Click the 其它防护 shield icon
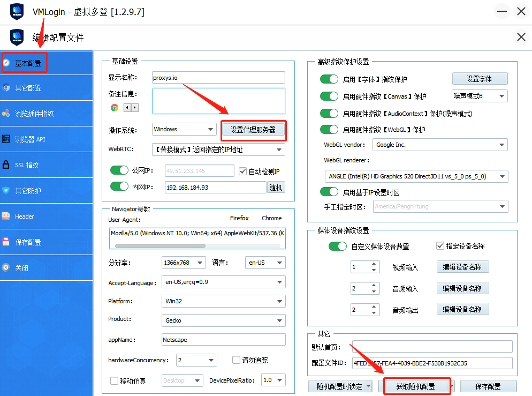The height and width of the screenshot is (396, 532). click(x=6, y=191)
